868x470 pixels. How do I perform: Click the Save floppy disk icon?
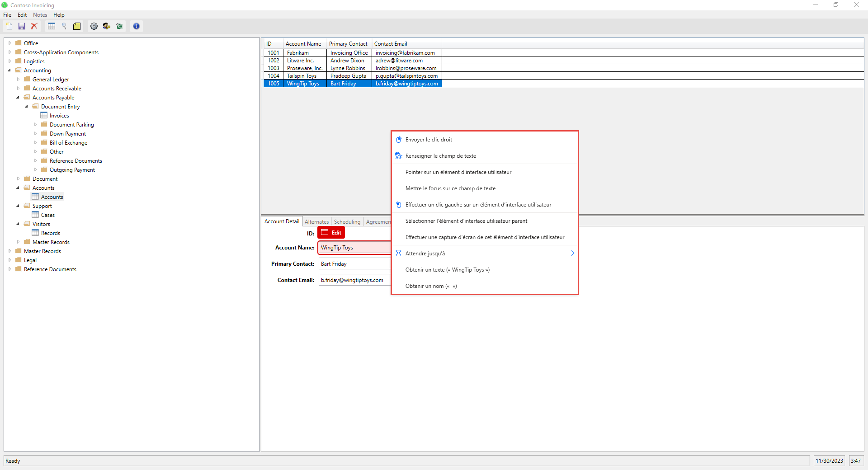(x=21, y=26)
